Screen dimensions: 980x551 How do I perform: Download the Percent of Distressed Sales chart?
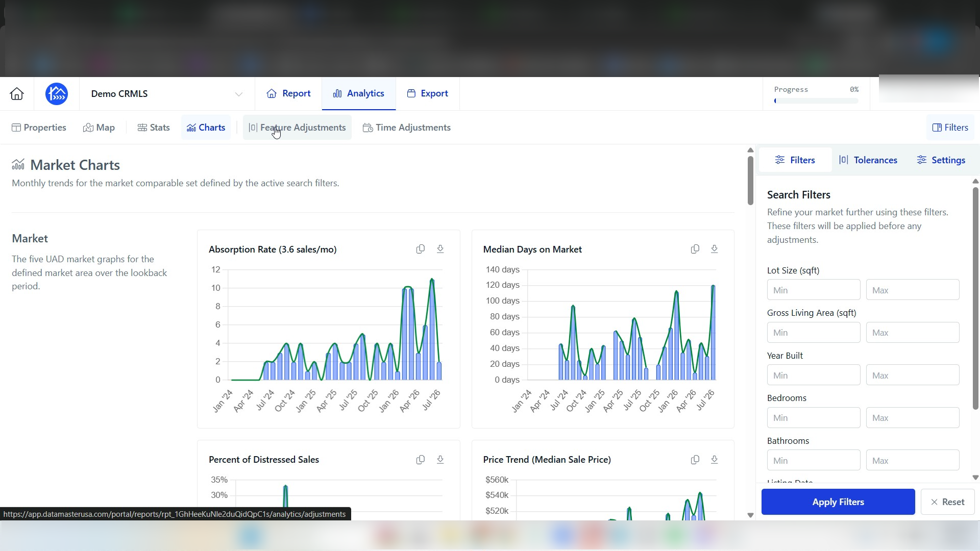tap(440, 460)
